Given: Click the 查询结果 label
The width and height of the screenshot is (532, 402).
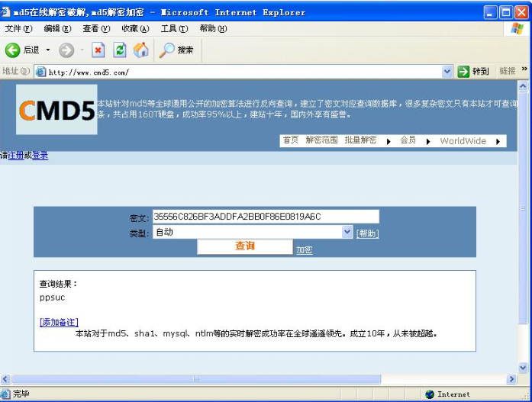Looking at the screenshot, I should (x=58, y=284).
